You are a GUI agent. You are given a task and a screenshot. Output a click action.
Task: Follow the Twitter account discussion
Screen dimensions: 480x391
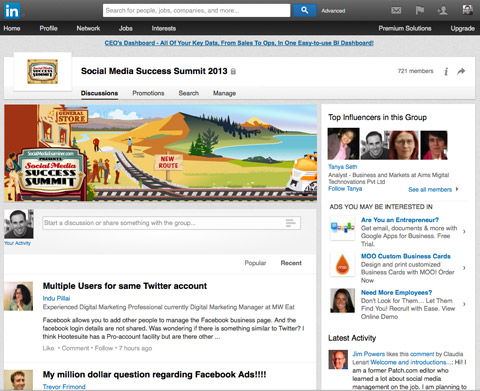coord(104,348)
